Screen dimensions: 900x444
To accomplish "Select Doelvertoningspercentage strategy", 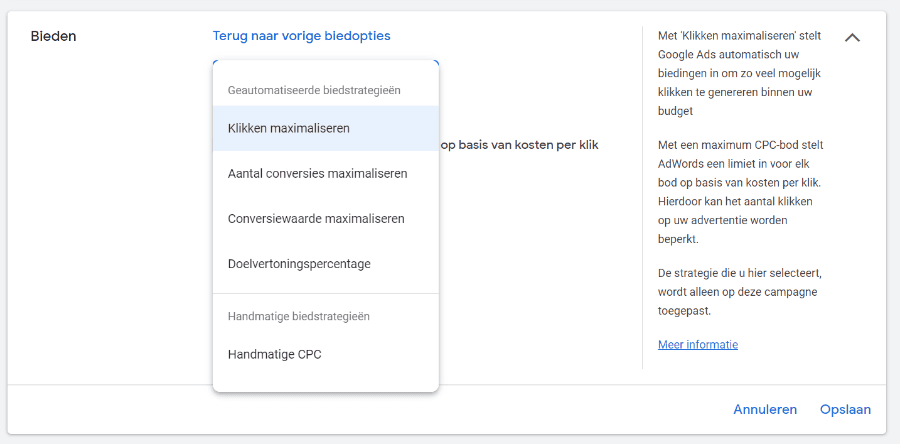I will coord(325,264).
